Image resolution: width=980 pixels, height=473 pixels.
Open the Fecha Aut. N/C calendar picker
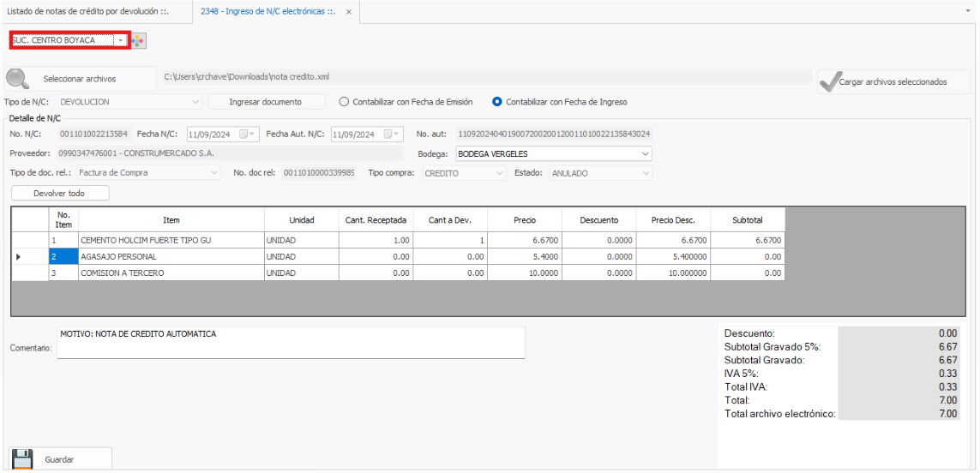point(392,135)
